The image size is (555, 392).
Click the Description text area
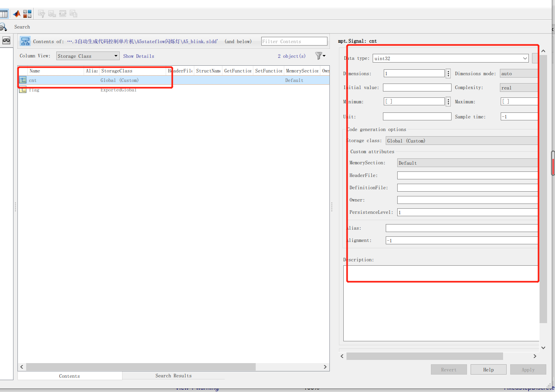[441, 303]
